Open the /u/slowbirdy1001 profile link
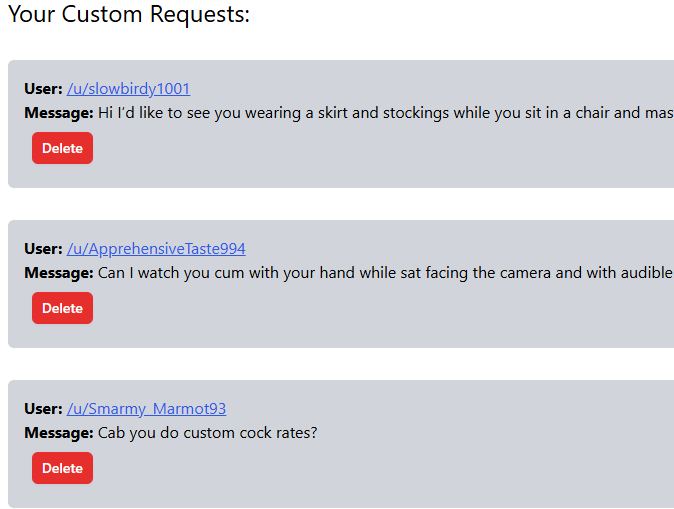674x509 pixels. (x=128, y=89)
